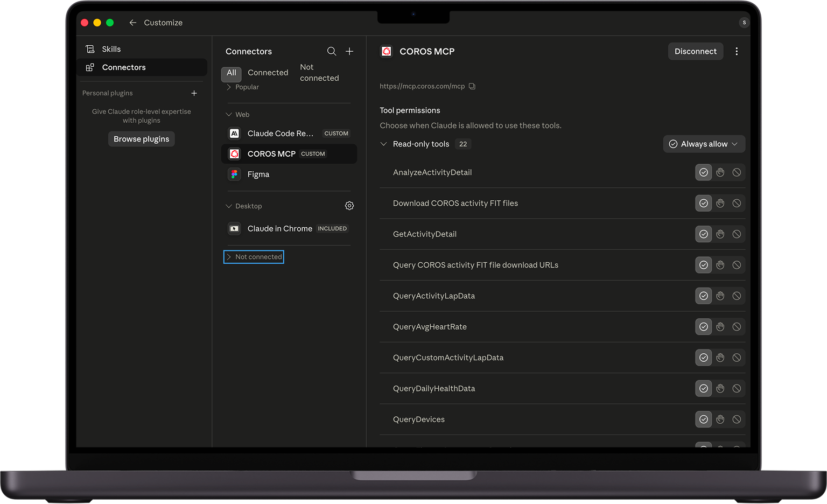Image resolution: width=827 pixels, height=504 pixels.
Task: Require approval for GetActivityDetail
Action: (720, 234)
